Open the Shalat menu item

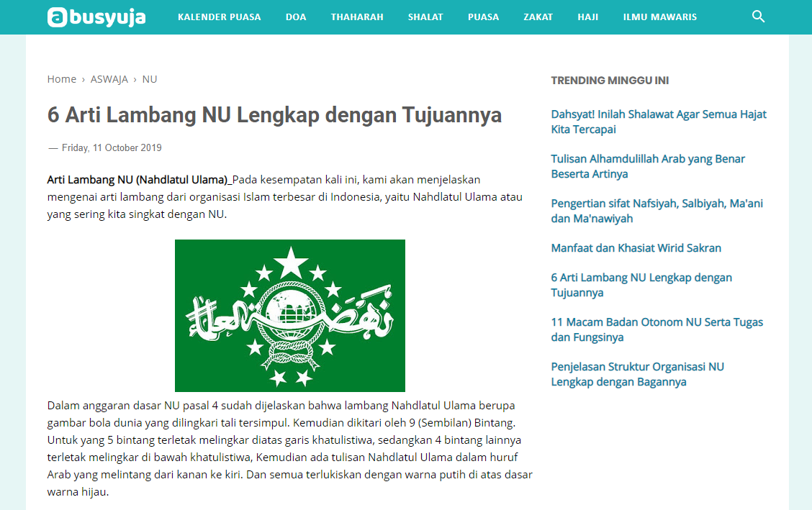[x=425, y=17]
